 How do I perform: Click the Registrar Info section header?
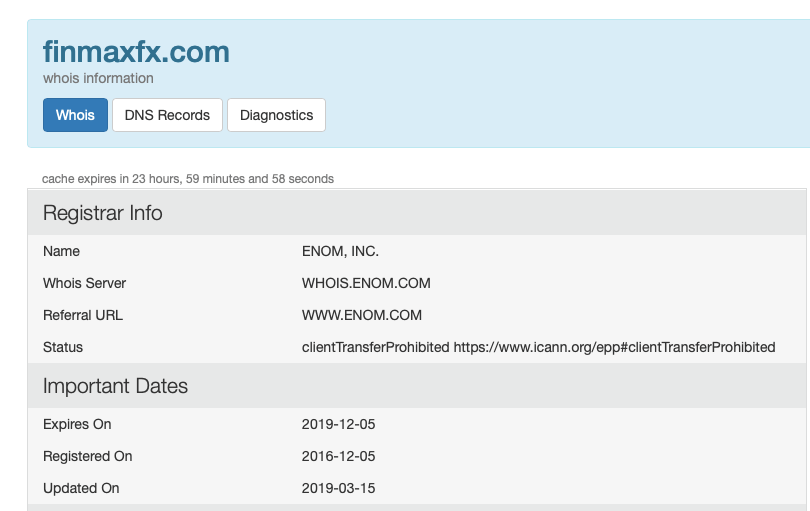pyautogui.click(x=102, y=213)
